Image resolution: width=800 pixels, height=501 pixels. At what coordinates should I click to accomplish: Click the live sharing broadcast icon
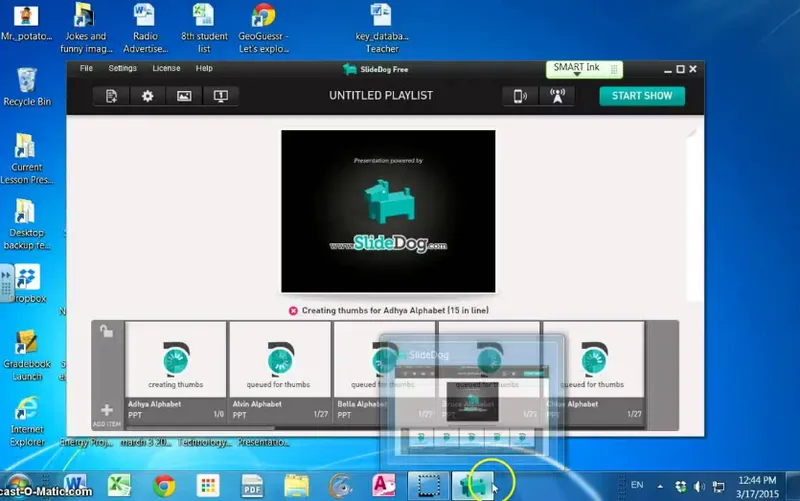[x=557, y=96]
